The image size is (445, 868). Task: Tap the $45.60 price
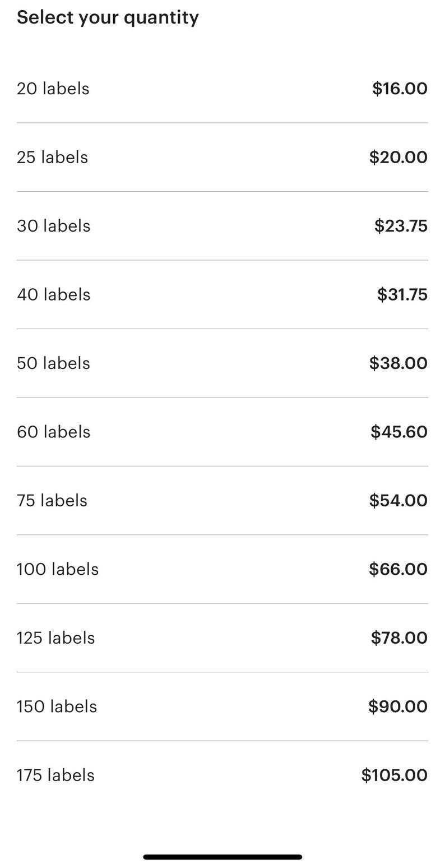(399, 432)
